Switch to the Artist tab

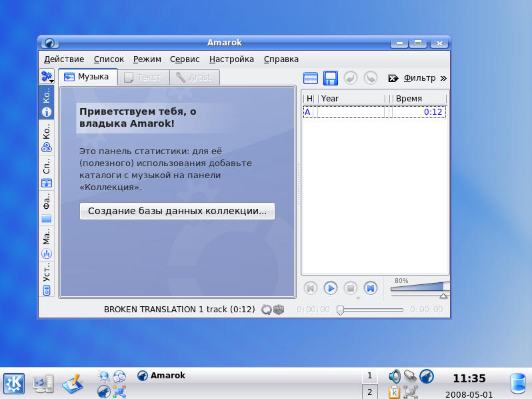click(x=195, y=77)
